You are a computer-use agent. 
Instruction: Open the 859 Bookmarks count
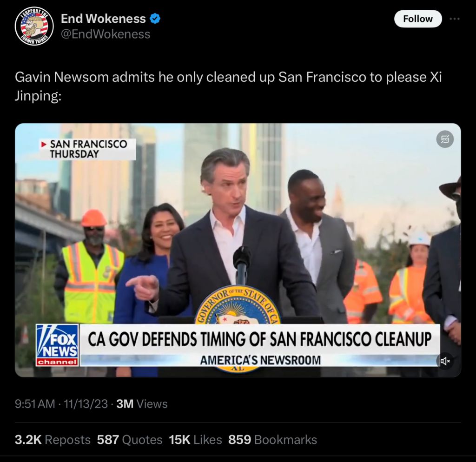272,440
